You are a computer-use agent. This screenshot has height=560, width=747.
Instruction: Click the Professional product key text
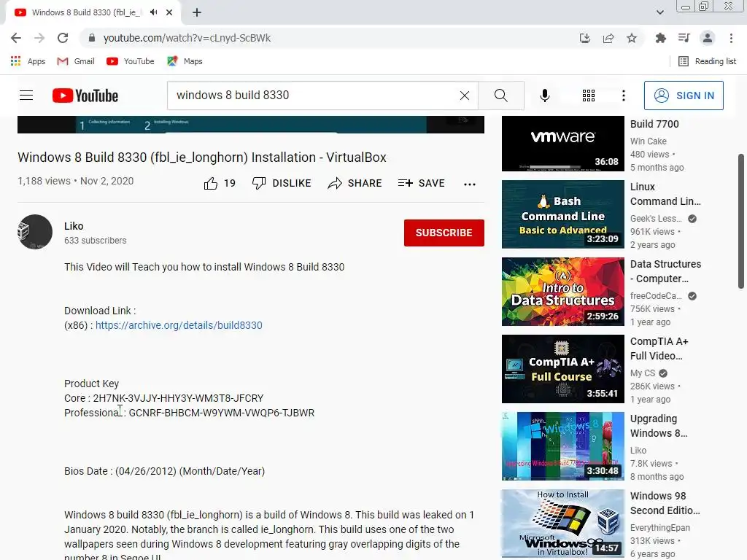(x=189, y=413)
